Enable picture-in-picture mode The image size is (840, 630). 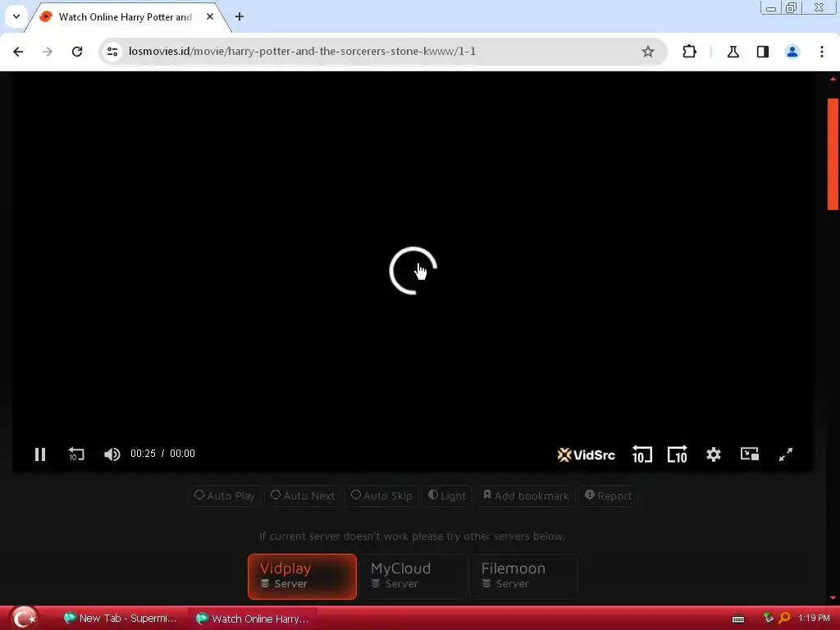pyautogui.click(x=750, y=454)
